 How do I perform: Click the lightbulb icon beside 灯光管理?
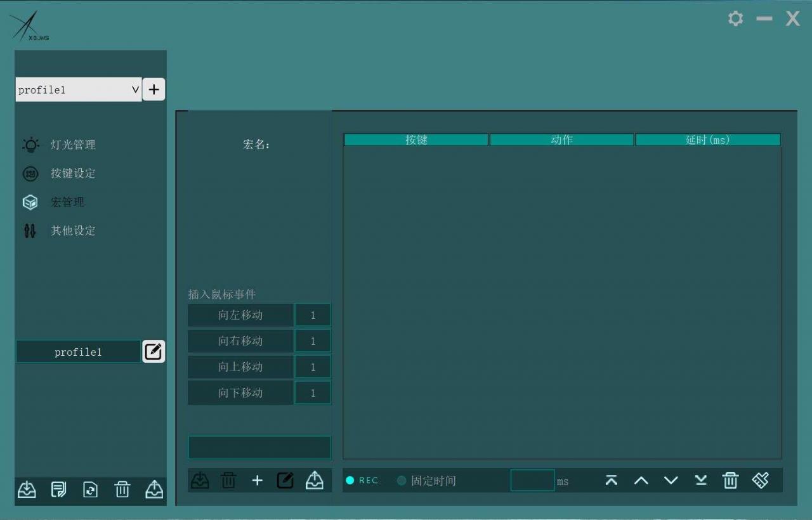(x=30, y=145)
